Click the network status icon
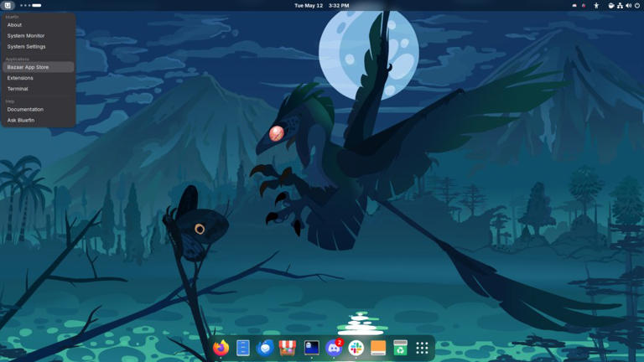This screenshot has height=362, width=644. (x=620, y=5)
